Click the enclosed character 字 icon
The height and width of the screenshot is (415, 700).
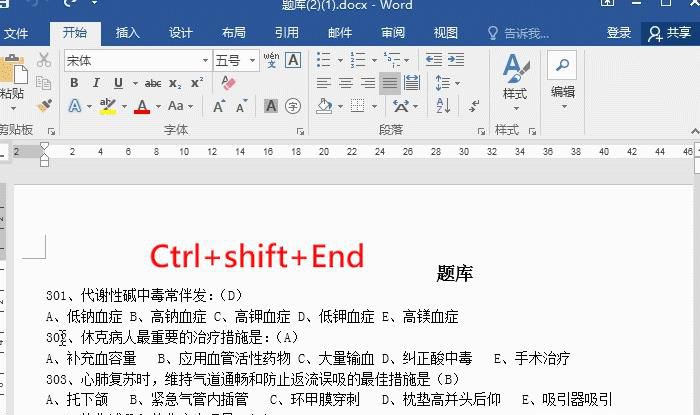(x=293, y=106)
